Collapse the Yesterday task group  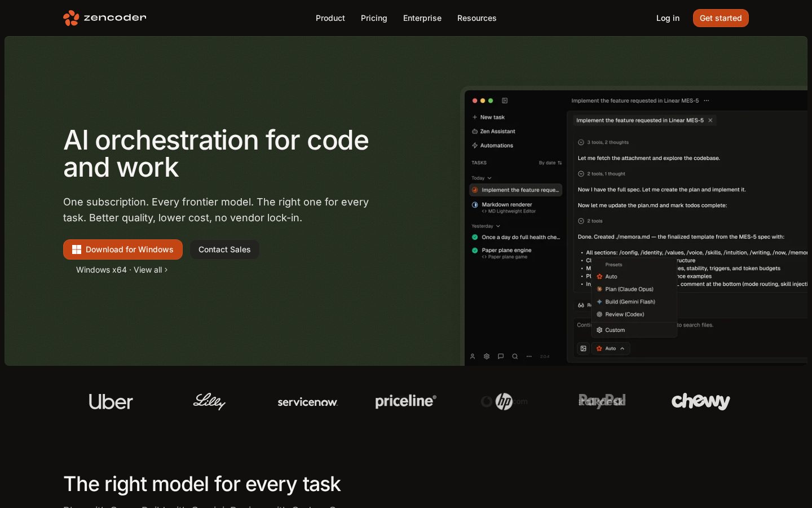486,226
